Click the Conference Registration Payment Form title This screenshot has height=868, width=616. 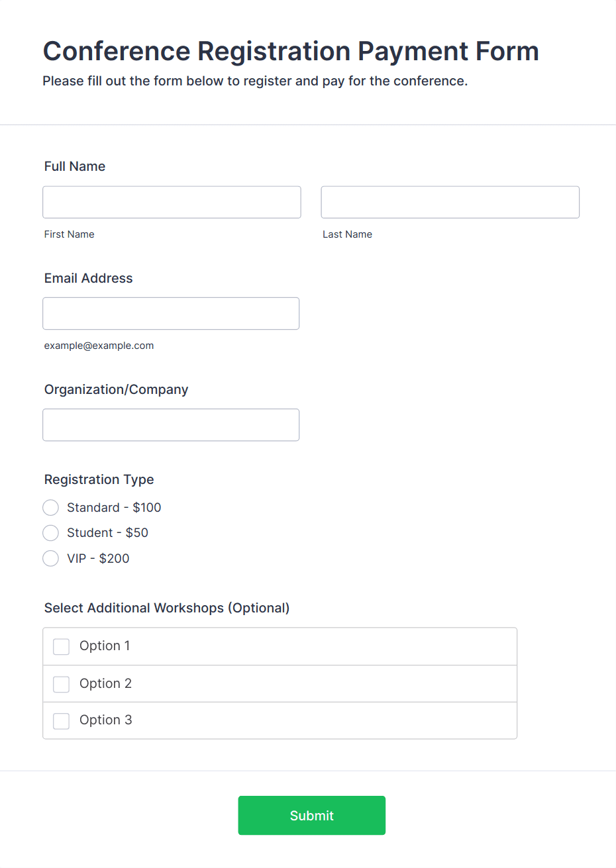click(291, 51)
